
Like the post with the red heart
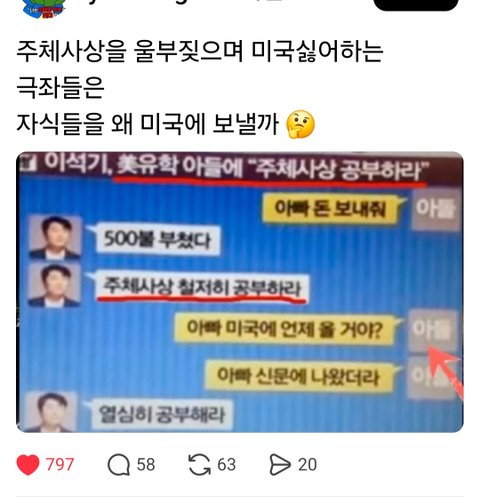pos(28,464)
